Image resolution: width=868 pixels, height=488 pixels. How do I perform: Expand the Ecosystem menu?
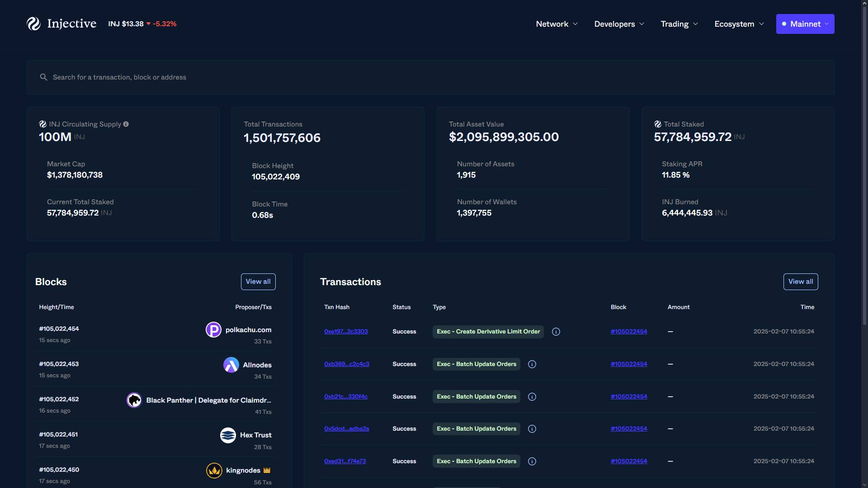pos(739,24)
